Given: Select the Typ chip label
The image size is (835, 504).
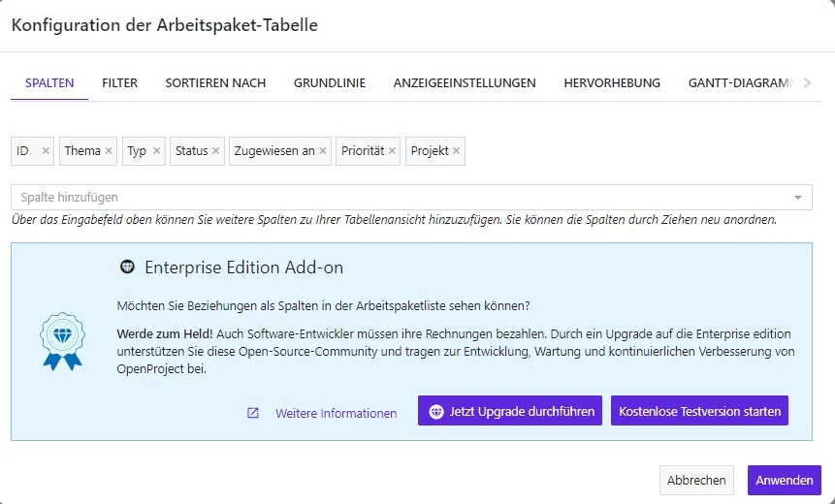Looking at the screenshot, I should [x=137, y=151].
